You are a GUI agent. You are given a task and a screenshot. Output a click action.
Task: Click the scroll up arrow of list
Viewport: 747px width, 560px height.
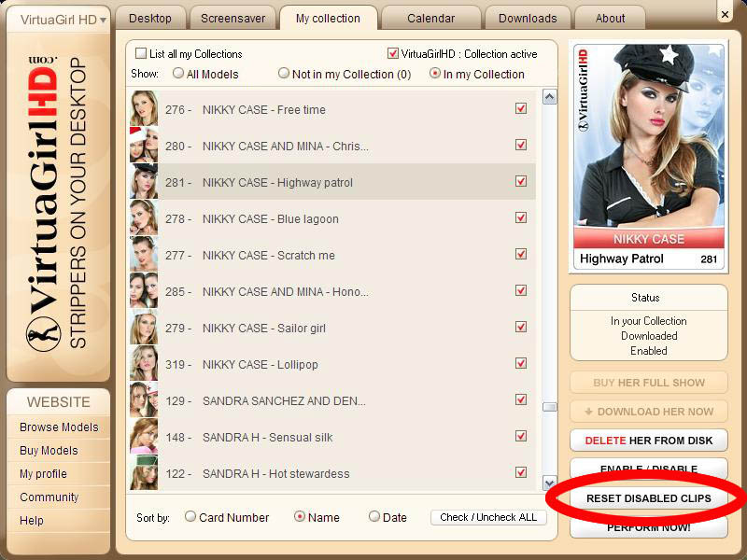point(549,97)
